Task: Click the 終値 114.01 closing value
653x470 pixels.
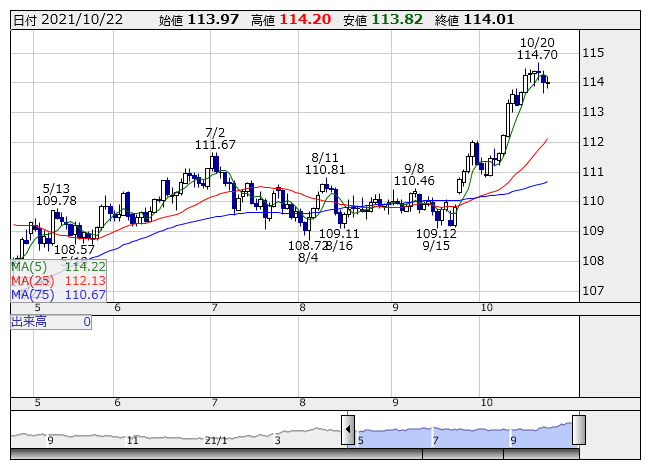Action: (x=474, y=20)
